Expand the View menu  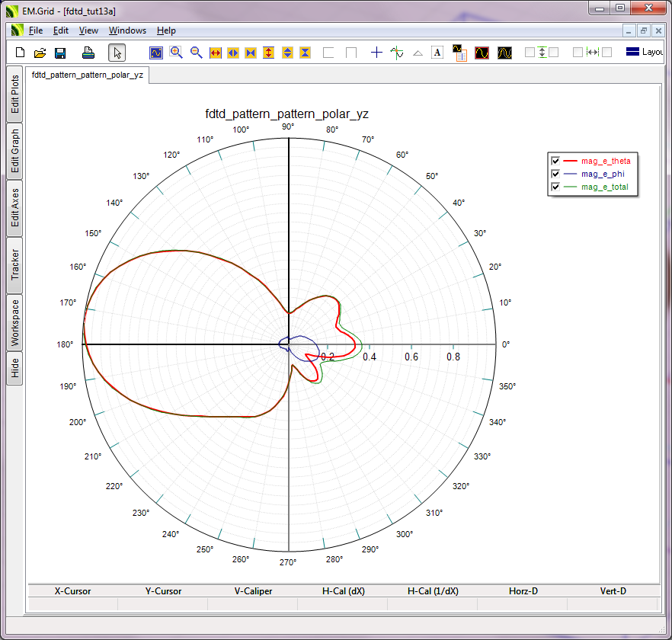click(88, 30)
